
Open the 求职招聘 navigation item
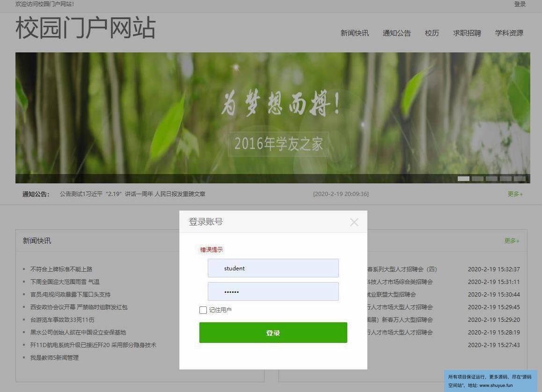tap(467, 33)
